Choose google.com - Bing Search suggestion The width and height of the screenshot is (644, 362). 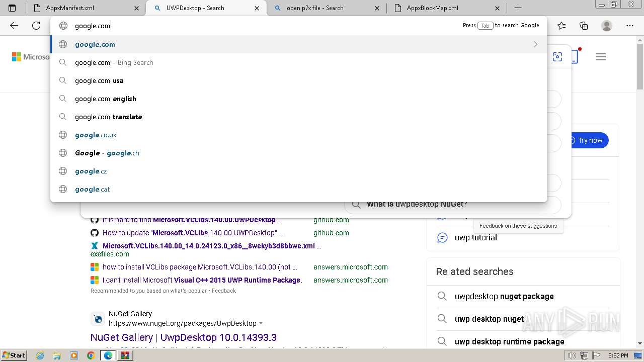(299, 62)
